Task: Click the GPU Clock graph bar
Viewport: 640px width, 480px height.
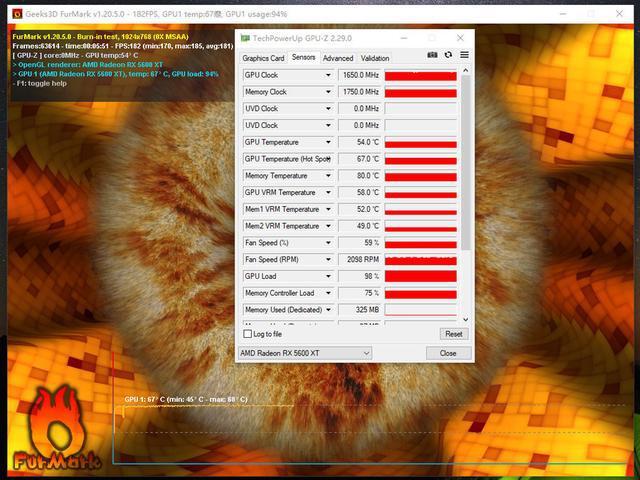Action: coord(420,76)
